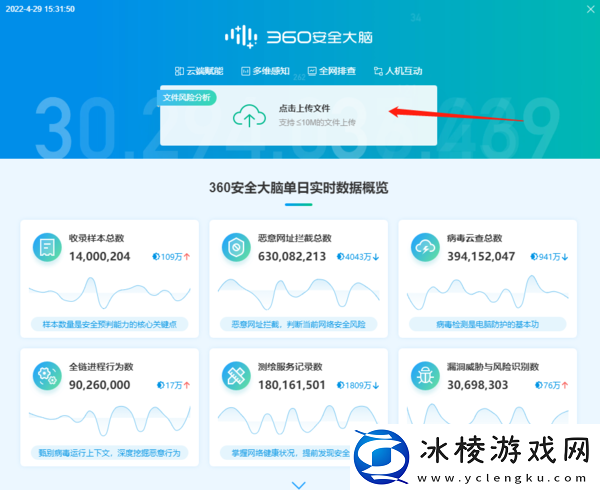Click the 恶意网址拦截，判断当前网络安全风险 pill

click(x=298, y=324)
